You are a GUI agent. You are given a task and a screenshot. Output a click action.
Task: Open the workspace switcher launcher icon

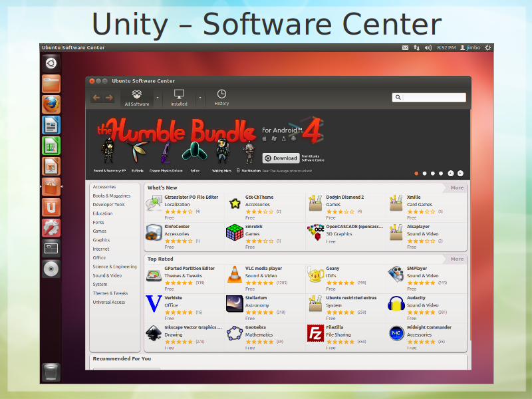51,248
